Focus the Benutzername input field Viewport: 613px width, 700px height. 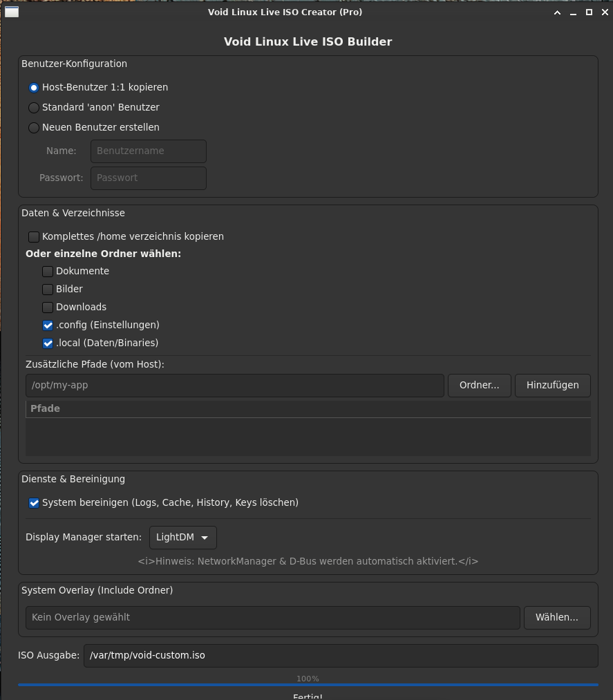(148, 151)
